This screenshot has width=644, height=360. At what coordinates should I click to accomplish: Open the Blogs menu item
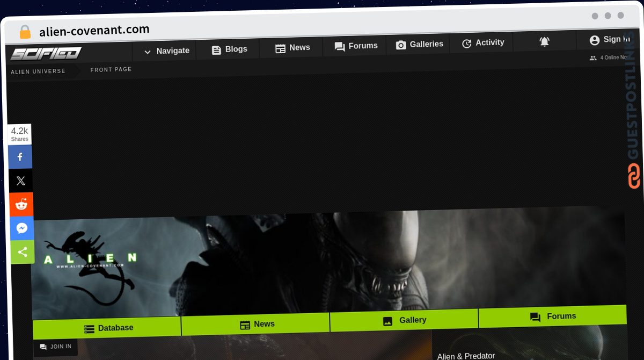coord(229,49)
